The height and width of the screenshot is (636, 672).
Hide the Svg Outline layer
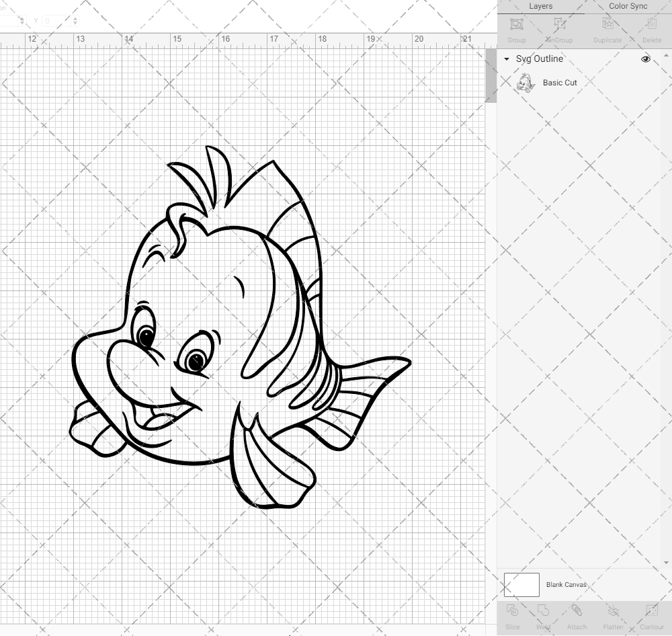646,59
